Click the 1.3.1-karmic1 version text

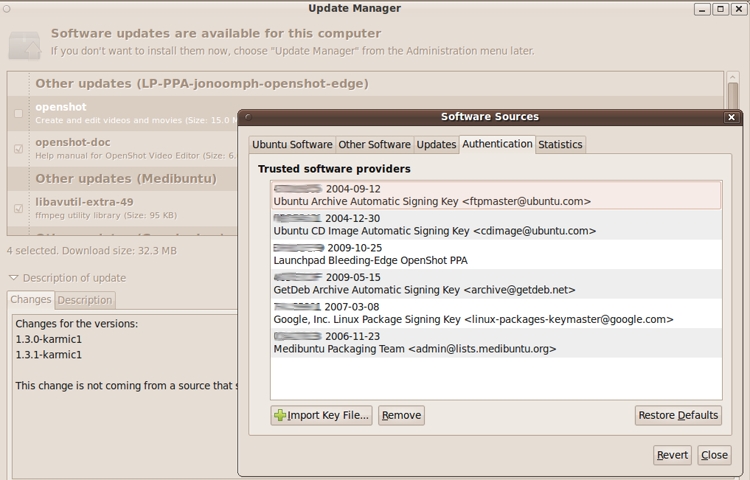pyautogui.click(x=48, y=354)
